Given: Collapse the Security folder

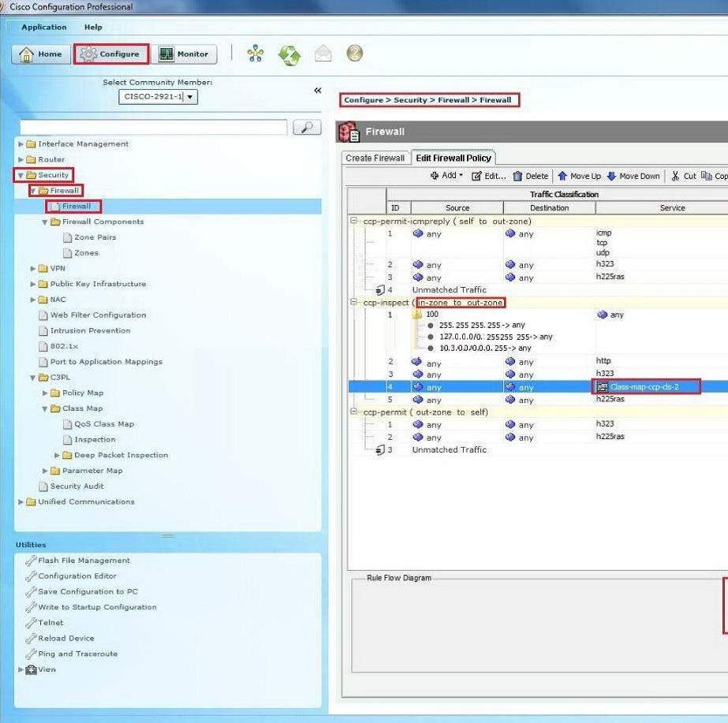Looking at the screenshot, I should [x=21, y=175].
